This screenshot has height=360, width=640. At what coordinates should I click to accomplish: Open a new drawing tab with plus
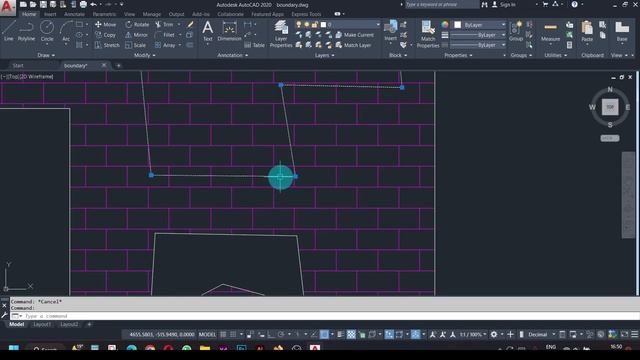pos(118,66)
